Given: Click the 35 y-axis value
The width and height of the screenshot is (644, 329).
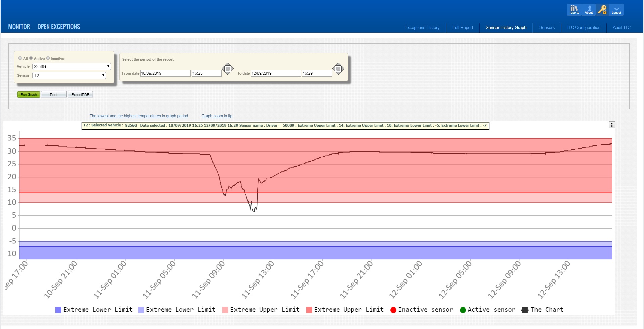Looking at the screenshot, I should pos(12,138).
